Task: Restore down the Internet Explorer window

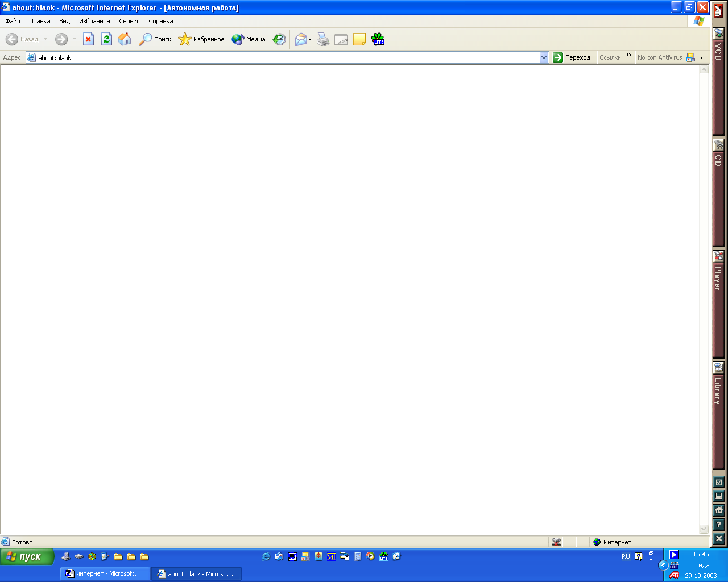Action: pos(689,7)
